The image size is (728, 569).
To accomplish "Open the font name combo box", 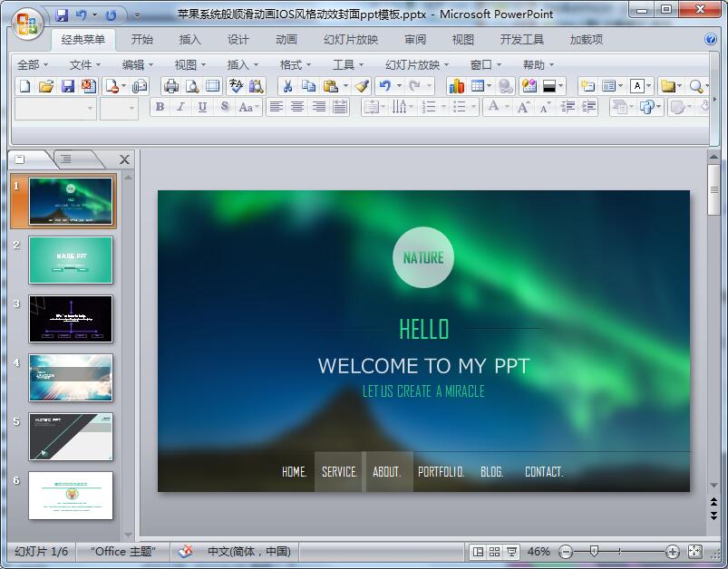I will (55, 108).
